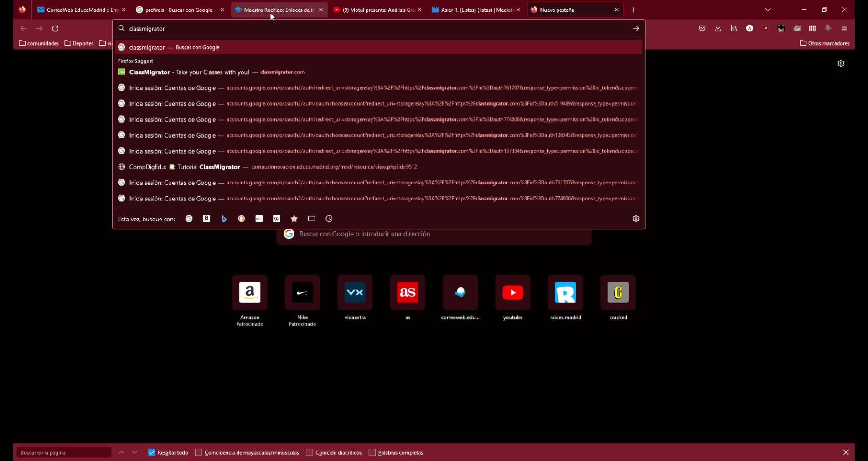Select ClassMigrator classmigrator.com suggestion
Image resolution: width=868 pixels, height=461 pixels.
point(217,72)
